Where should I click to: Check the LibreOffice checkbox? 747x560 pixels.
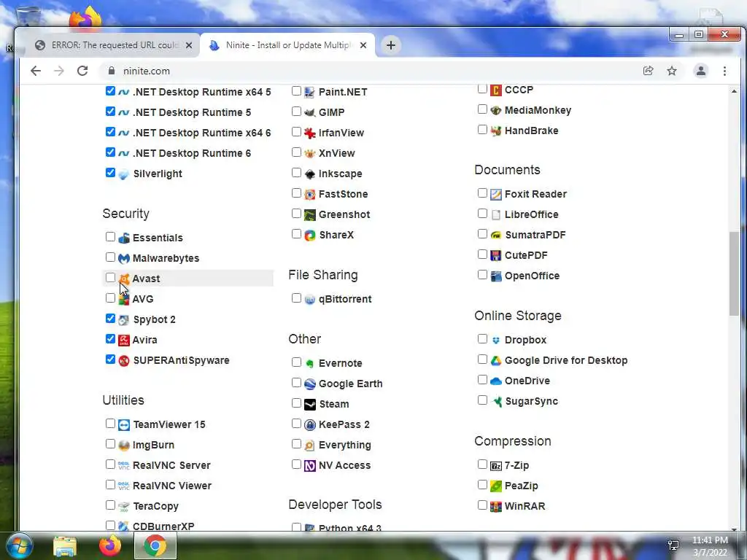point(482,214)
